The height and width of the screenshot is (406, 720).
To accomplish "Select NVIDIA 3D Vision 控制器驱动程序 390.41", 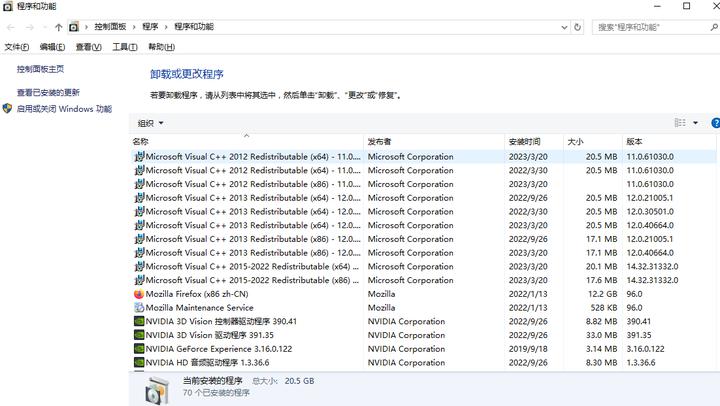I will (423, 321).
